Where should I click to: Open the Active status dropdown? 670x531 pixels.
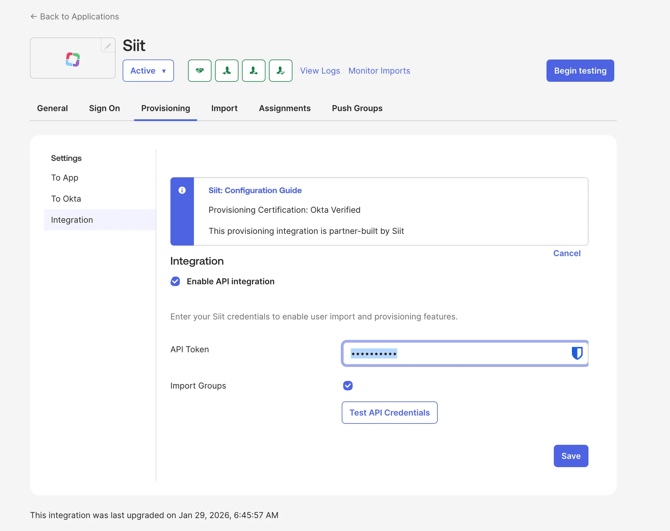coord(148,71)
